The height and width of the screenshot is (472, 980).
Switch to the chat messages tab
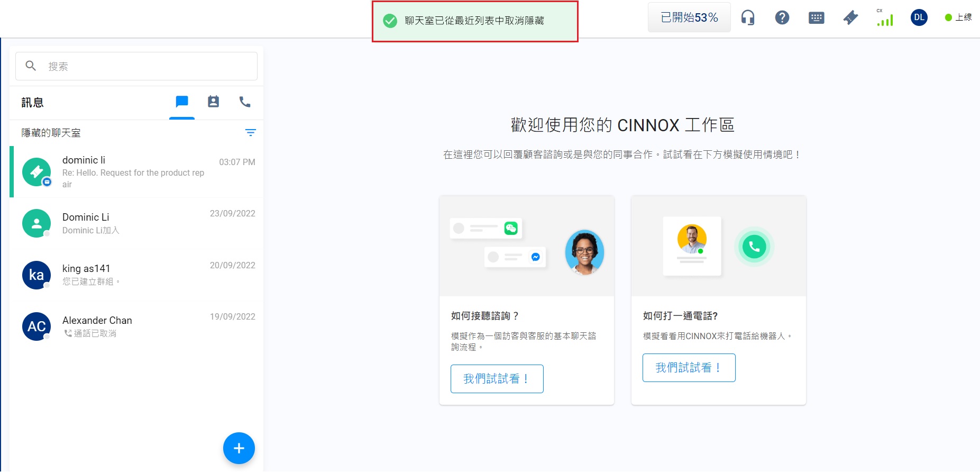click(182, 102)
